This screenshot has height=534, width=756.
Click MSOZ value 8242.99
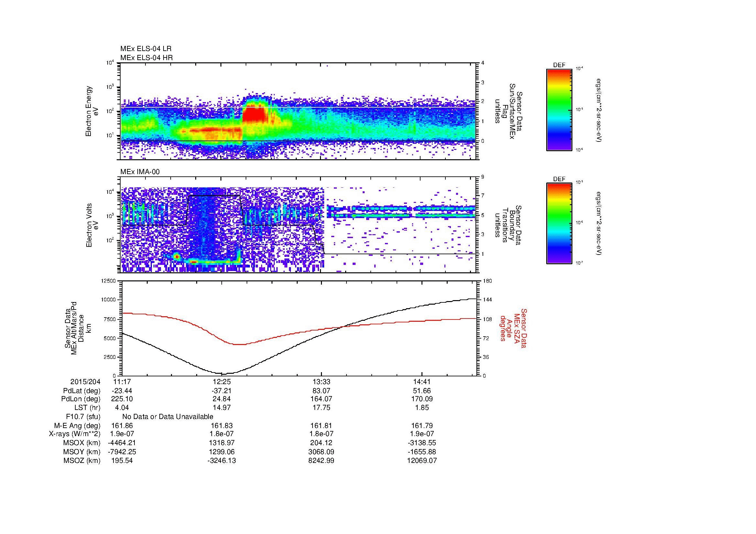click(322, 461)
